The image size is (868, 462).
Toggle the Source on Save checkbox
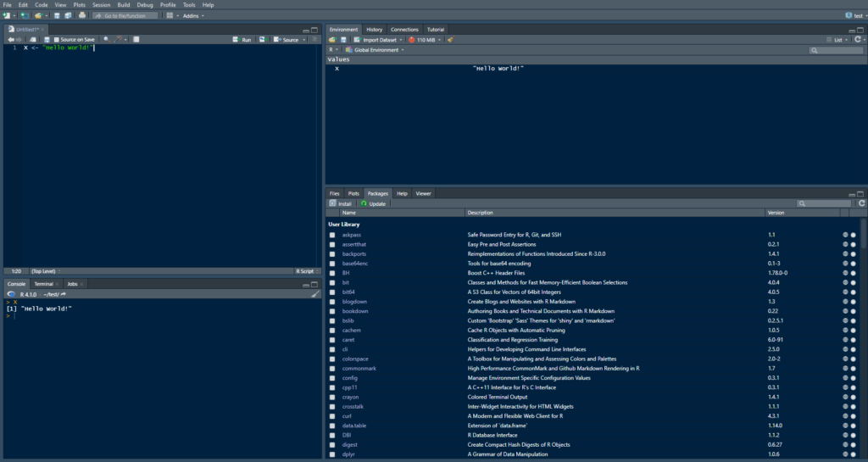click(57, 40)
